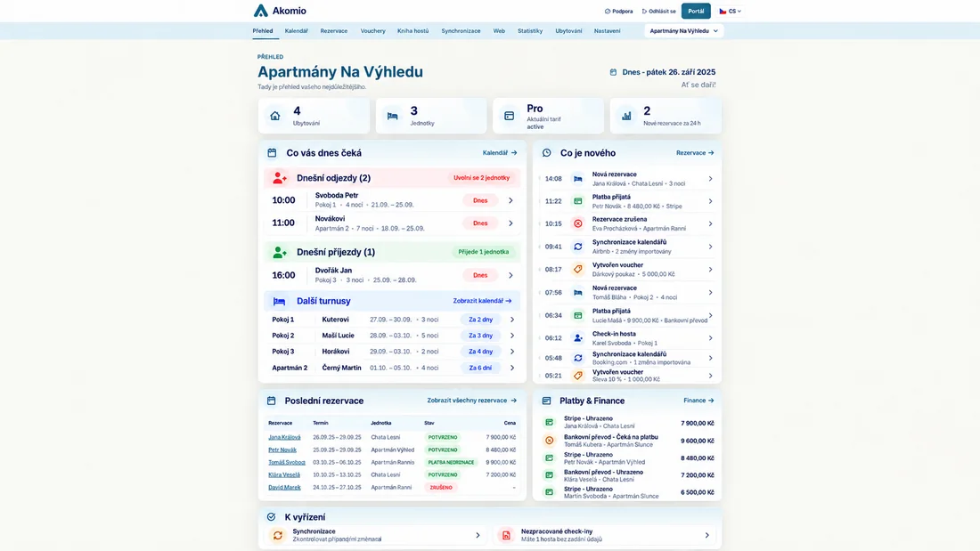Click the house icon in Ubytování card
This screenshot has width=980, height=551.
[275, 116]
